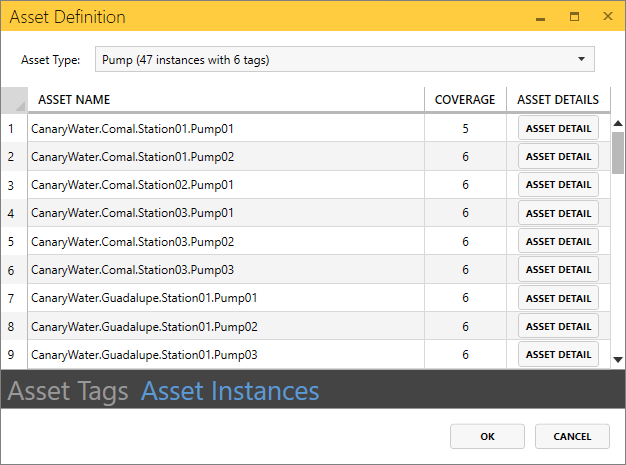Screen dimensions: 626x465
Task: Click the scrollbar up arrow
Action: tap(618, 123)
